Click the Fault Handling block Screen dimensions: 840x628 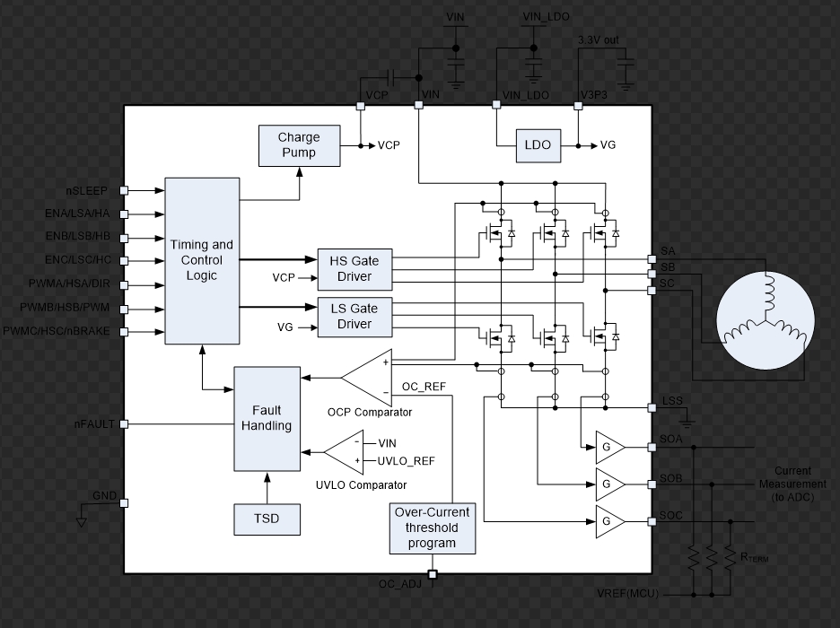pyautogui.click(x=267, y=418)
